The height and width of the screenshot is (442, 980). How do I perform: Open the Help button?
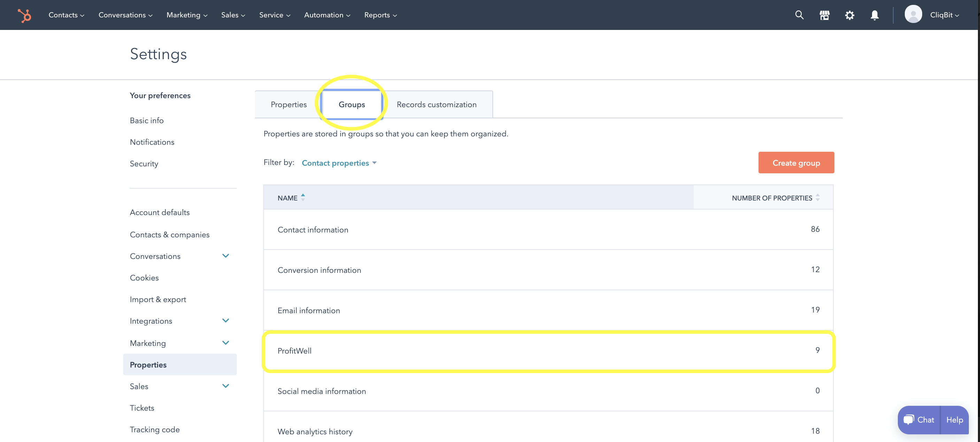point(954,420)
